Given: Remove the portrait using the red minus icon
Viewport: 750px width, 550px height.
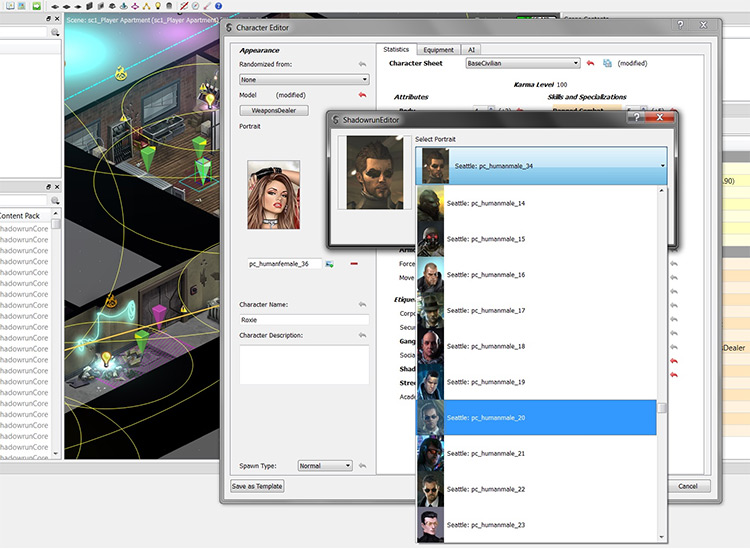Looking at the screenshot, I should point(354,264).
